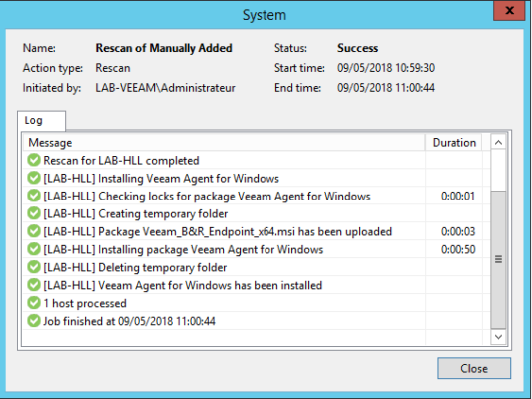The image size is (532, 399).
Task: Select 'Job finished at 09/05/2018 11:00:44' message
Action: pos(130,322)
